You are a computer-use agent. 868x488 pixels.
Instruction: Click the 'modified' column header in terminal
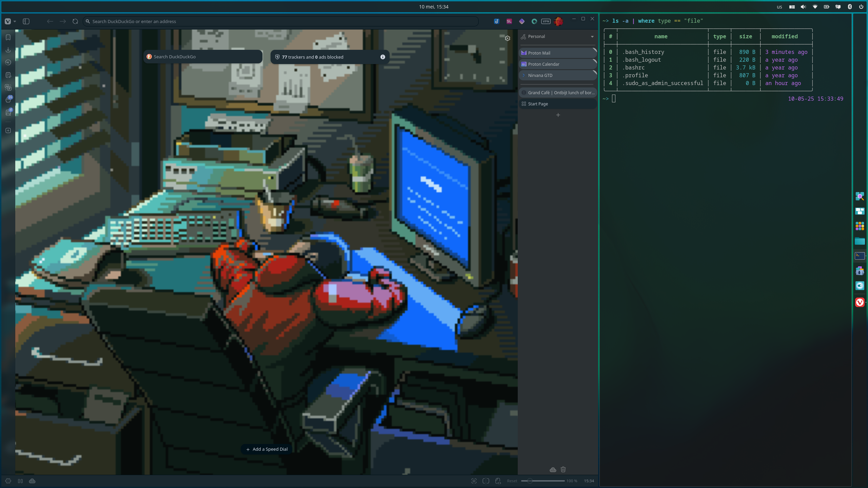coord(785,36)
